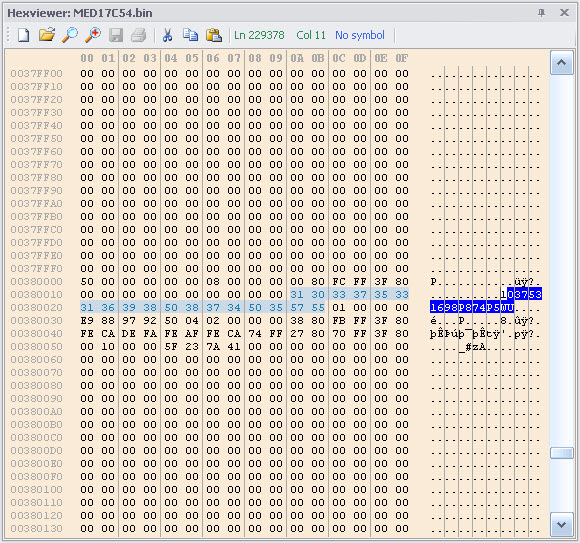This screenshot has width=580, height=543.
Task: Click the 0F column header
Action: pos(402,58)
